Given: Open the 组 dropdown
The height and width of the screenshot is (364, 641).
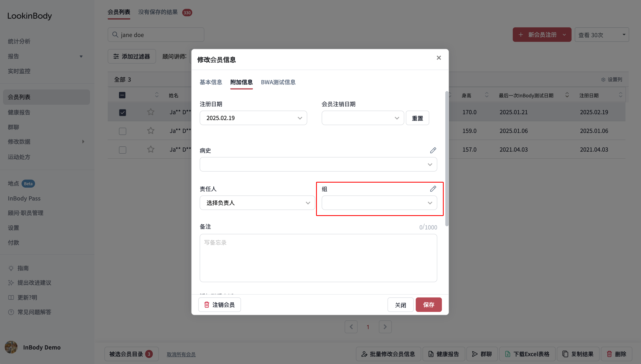Looking at the screenshot, I should pos(379,203).
